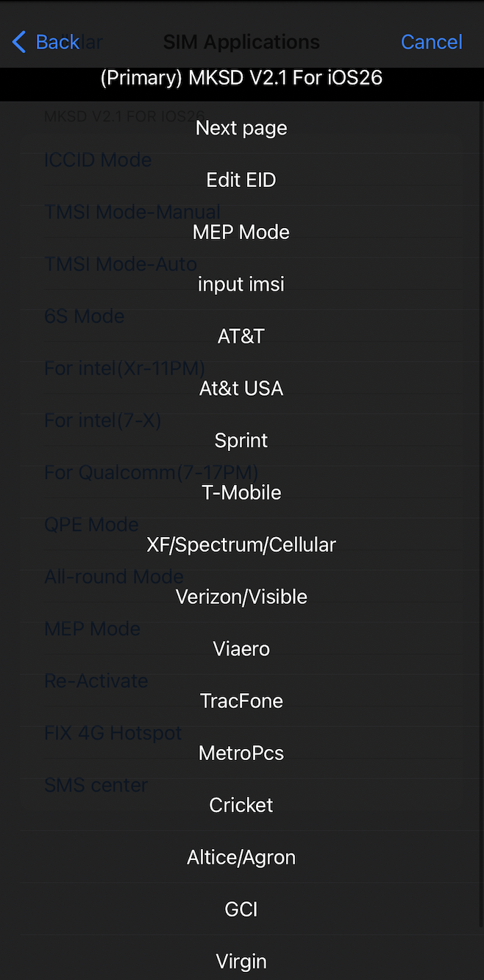
Task: Select Viaero carrier
Action: point(241,649)
